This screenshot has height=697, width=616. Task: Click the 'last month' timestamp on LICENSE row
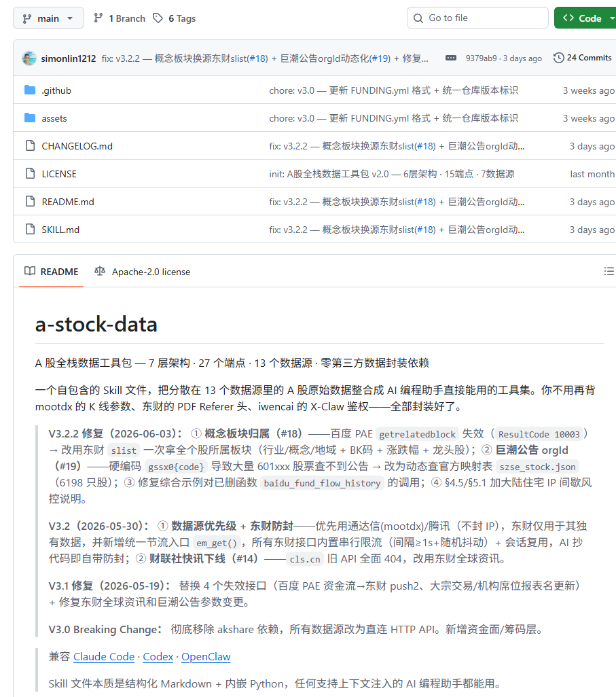[592, 174]
